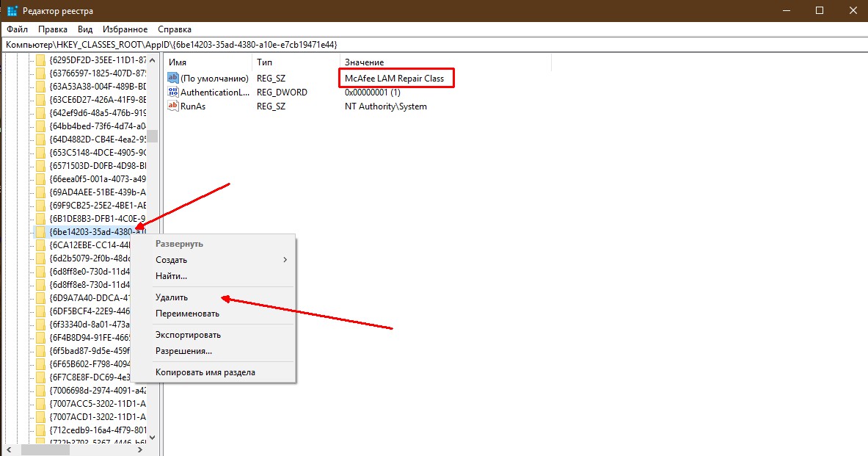Click folder icon of {63A53A38-004F-489B key

(x=40, y=87)
